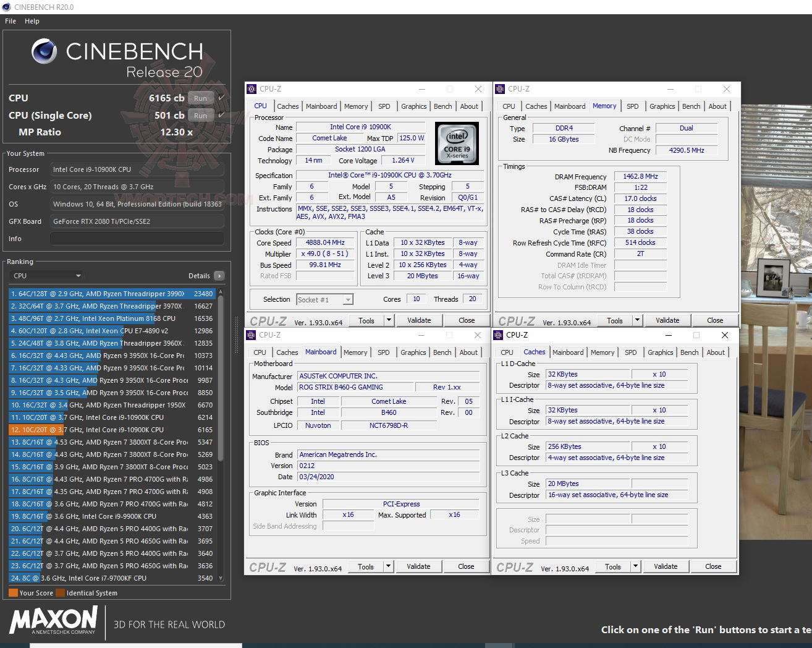This screenshot has width=812, height=648.
Task: Click Validate in the motherboard CPU-Z window
Action: 418,566
